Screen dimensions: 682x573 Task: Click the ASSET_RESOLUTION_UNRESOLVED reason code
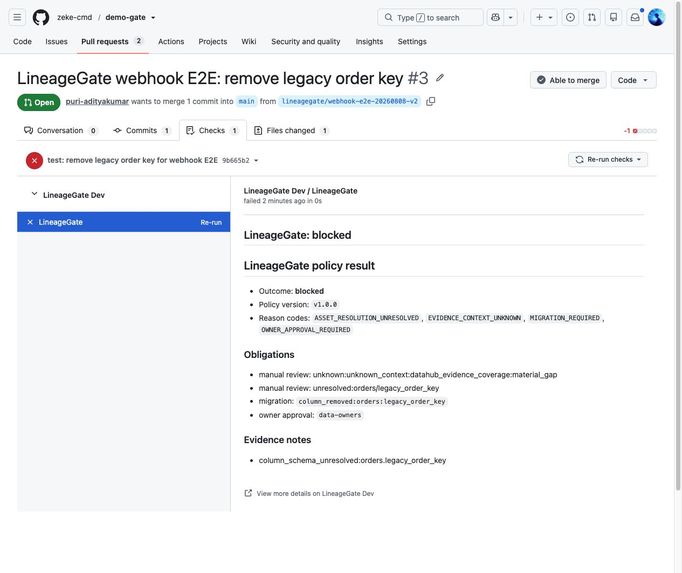pos(366,318)
